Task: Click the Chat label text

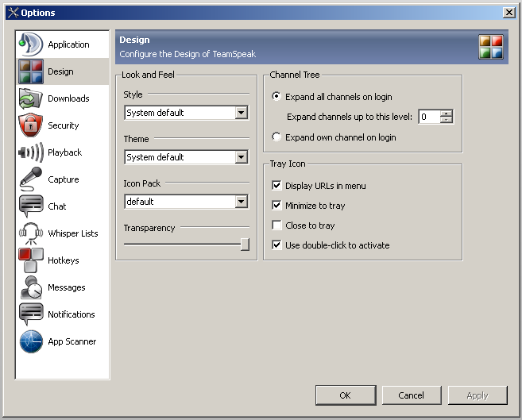Action: tap(57, 206)
